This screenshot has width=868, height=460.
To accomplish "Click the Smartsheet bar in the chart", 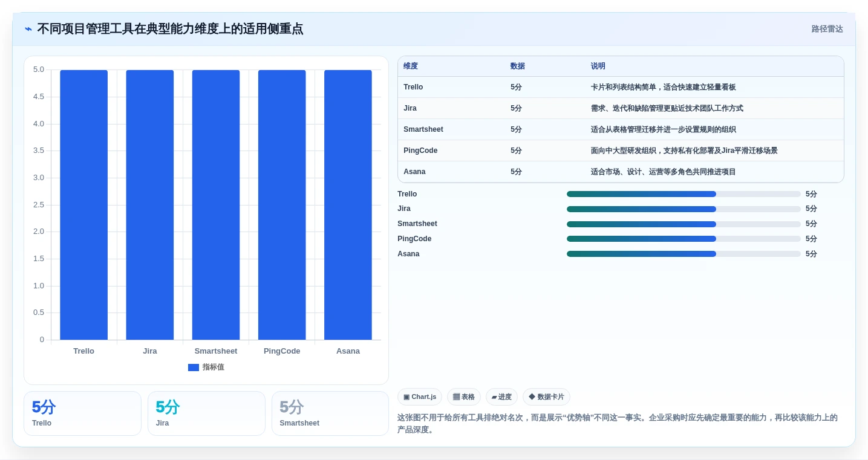I will [216, 205].
